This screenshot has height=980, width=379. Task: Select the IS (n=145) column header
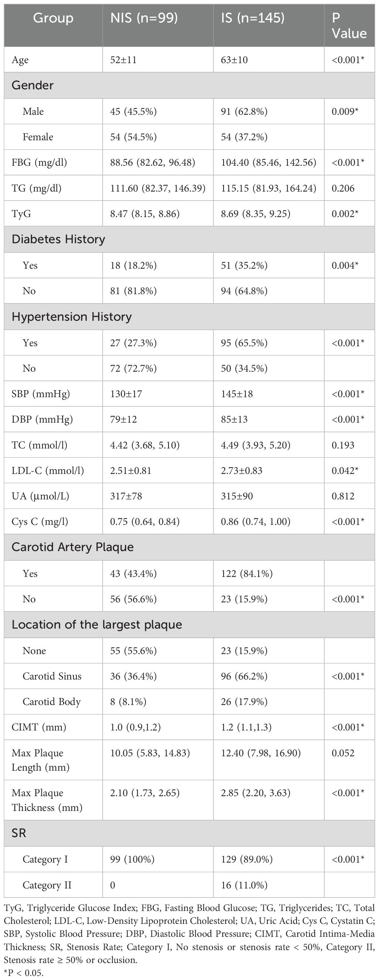tap(253, 18)
